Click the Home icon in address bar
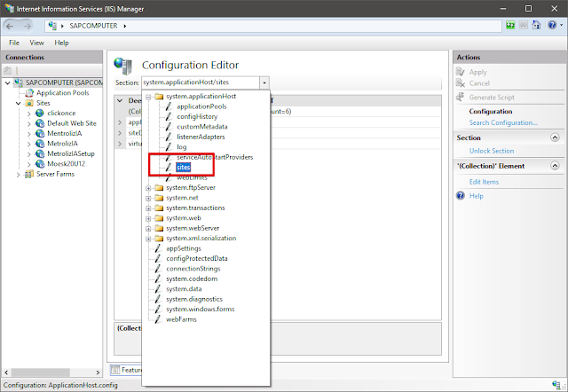Viewport: 568px width, 392px height. click(x=536, y=26)
